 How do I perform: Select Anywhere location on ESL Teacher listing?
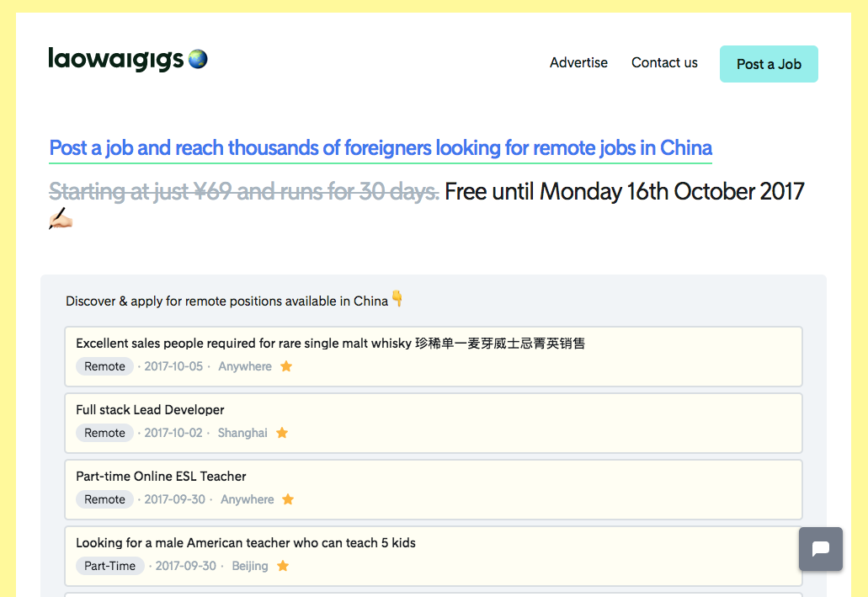(248, 499)
